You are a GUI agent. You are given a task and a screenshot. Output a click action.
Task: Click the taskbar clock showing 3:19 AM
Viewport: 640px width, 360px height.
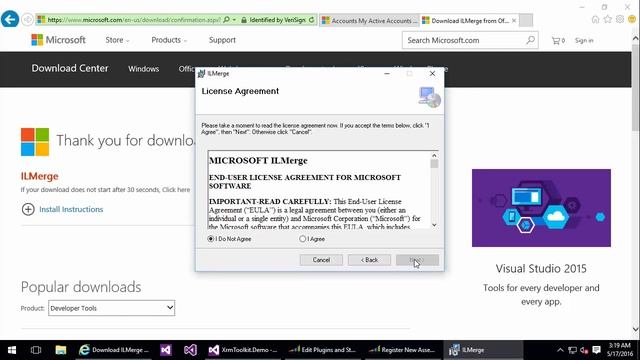(x=619, y=350)
